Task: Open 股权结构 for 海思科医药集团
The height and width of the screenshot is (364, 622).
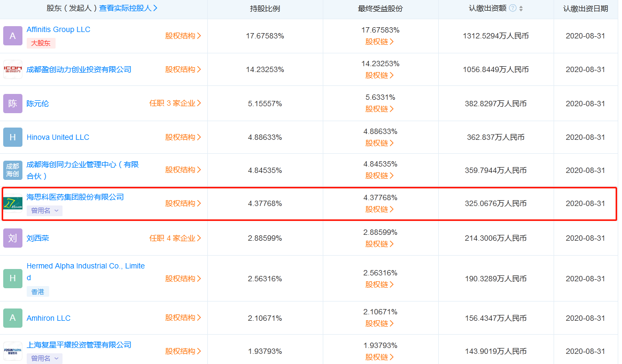Action: [183, 203]
